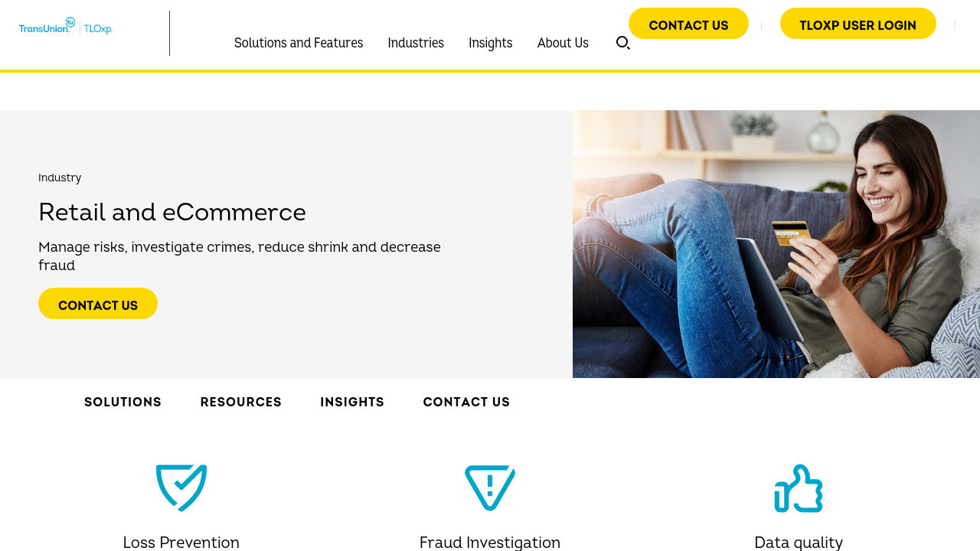
Task: Expand the Insights navigation menu
Action: [x=491, y=43]
